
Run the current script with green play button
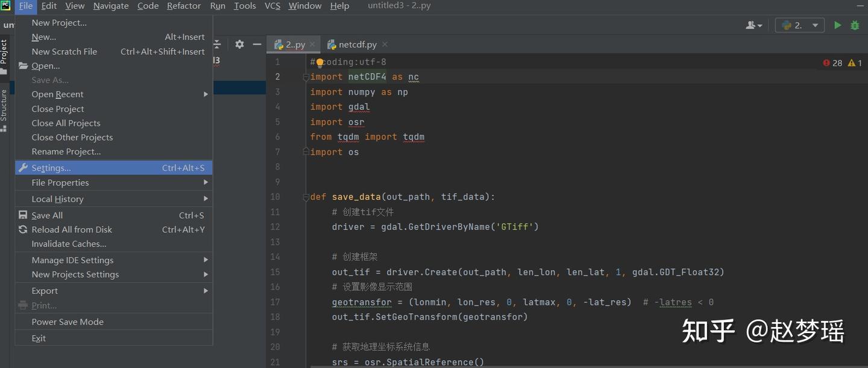837,25
